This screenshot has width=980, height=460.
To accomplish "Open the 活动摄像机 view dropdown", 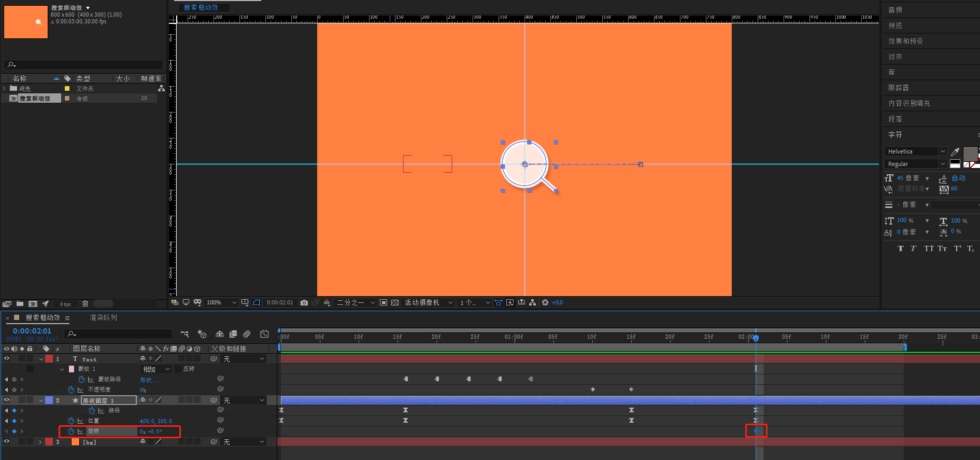I will coord(429,302).
